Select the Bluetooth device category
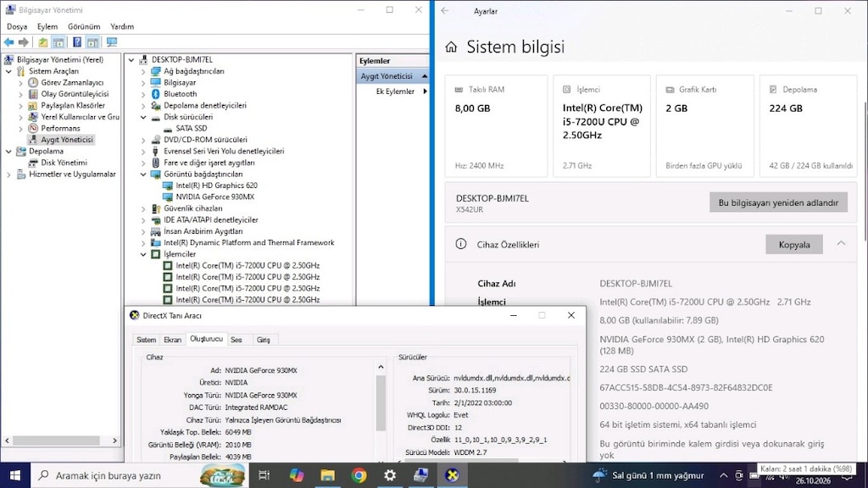This screenshot has height=488, width=868. pos(180,94)
